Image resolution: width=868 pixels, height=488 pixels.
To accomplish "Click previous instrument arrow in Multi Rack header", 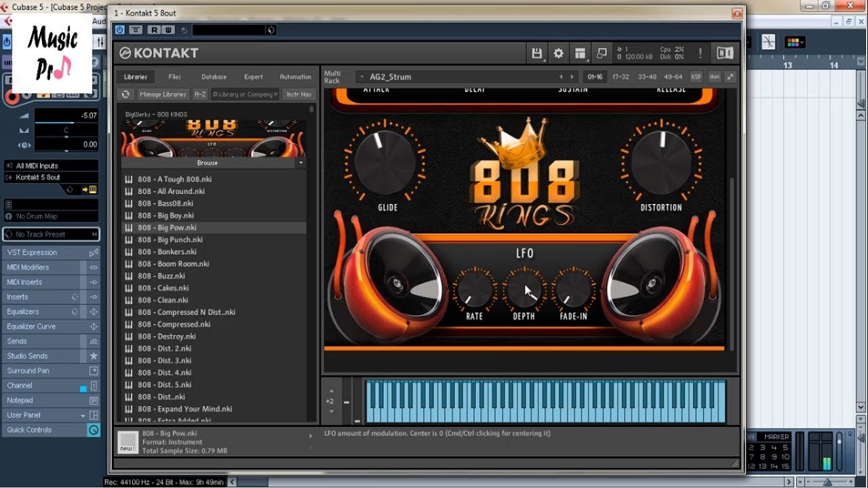I will point(561,77).
